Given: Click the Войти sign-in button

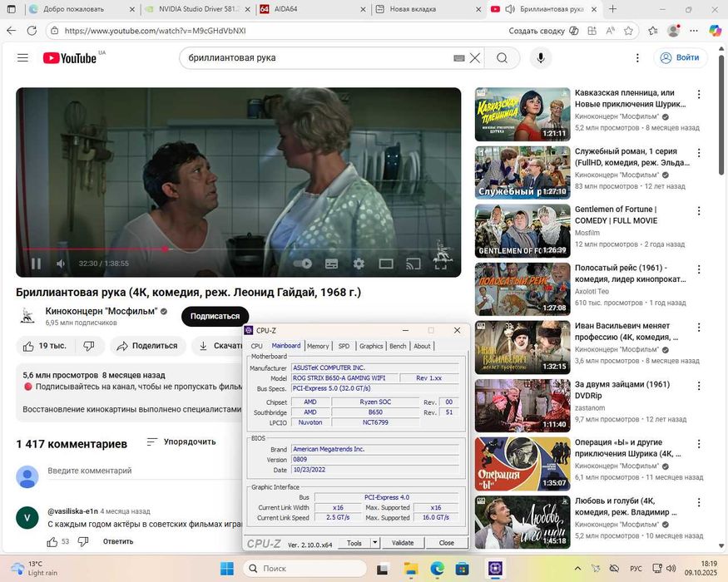Looking at the screenshot, I should (x=681, y=57).
